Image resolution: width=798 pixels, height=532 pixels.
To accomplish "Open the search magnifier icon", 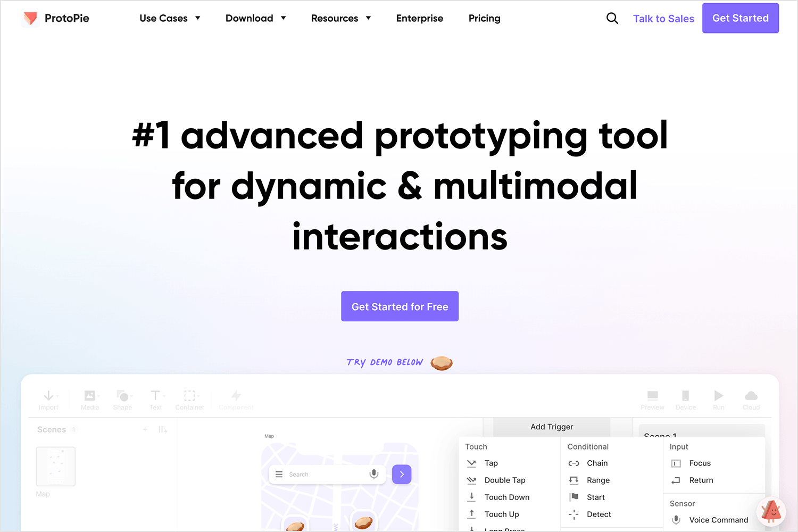I will [x=612, y=19].
